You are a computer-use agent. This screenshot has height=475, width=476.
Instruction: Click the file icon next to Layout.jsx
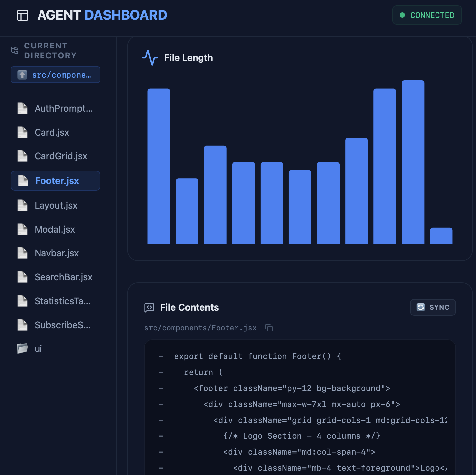[x=22, y=205]
